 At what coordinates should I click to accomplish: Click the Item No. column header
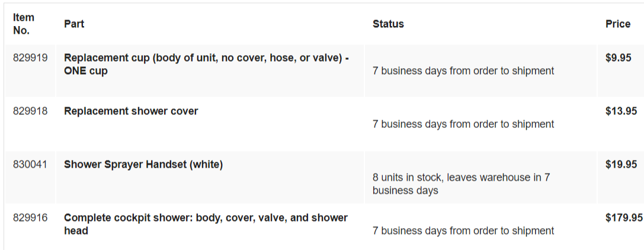(x=24, y=24)
